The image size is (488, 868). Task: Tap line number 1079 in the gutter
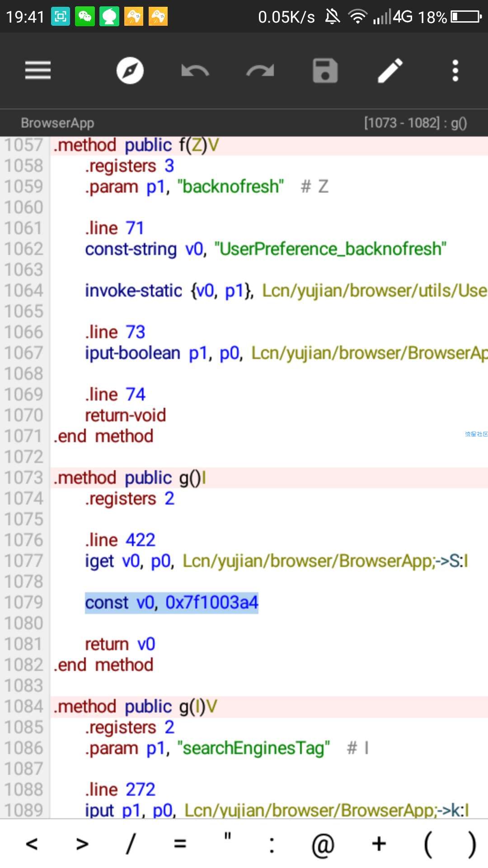pyautogui.click(x=24, y=603)
